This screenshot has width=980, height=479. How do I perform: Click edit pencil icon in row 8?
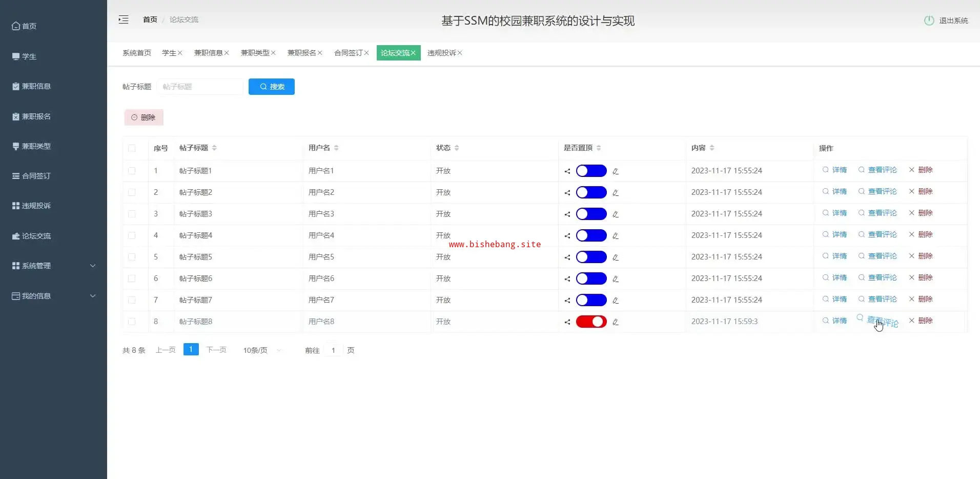click(x=616, y=322)
